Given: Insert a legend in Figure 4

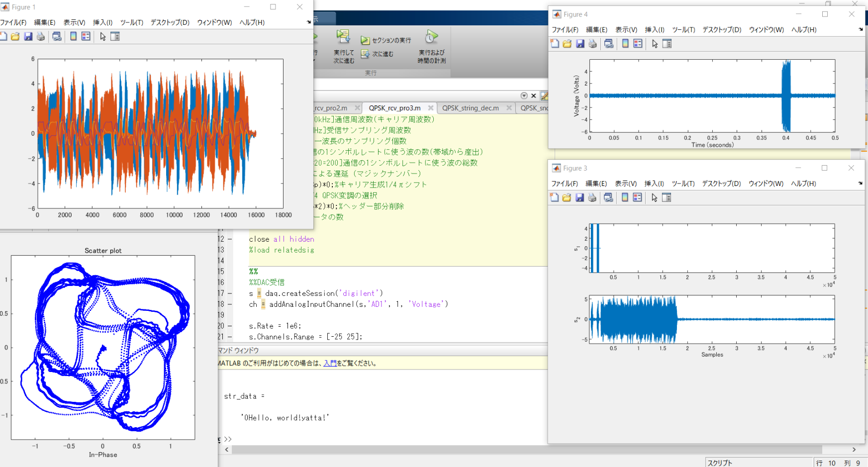Looking at the screenshot, I should click(x=638, y=44).
